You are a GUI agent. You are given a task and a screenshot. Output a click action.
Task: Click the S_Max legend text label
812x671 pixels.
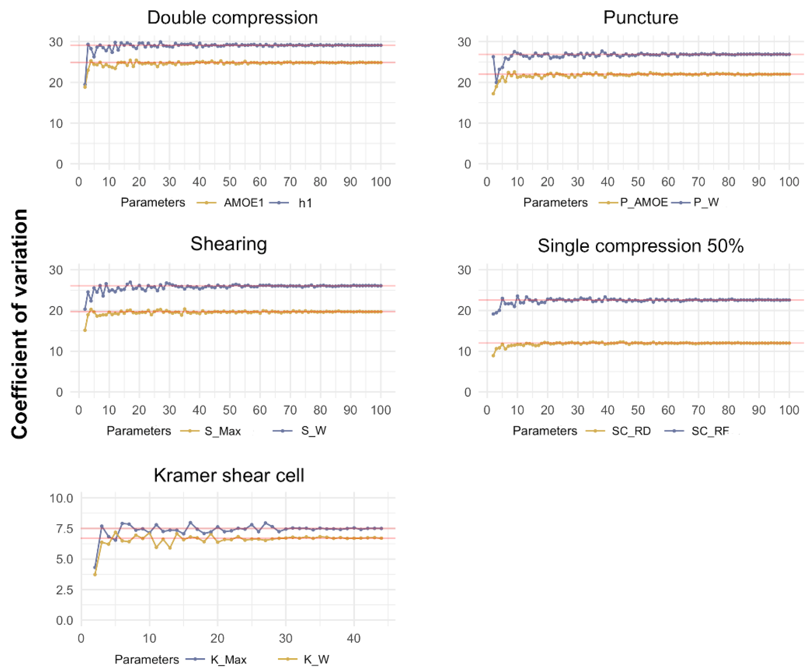coord(223,431)
